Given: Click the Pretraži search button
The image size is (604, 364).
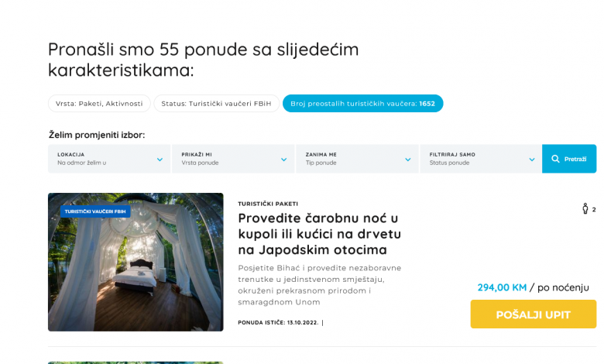Looking at the screenshot, I should [569, 159].
